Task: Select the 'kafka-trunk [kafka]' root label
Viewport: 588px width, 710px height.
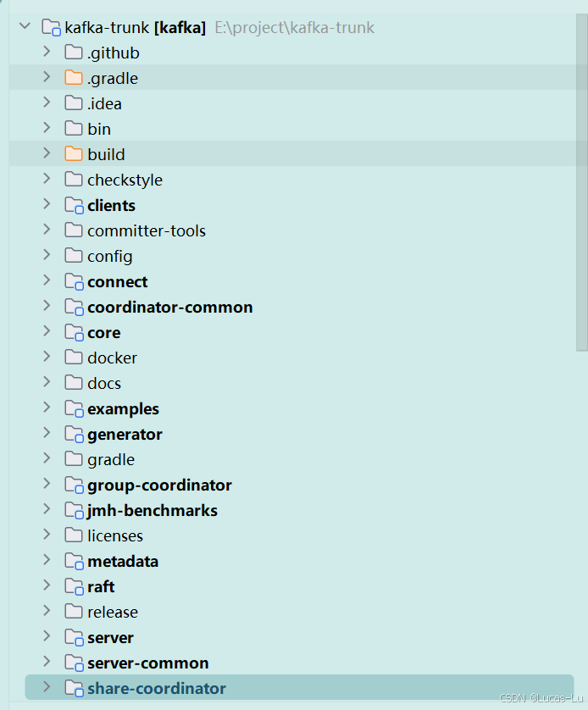Action: [136, 28]
